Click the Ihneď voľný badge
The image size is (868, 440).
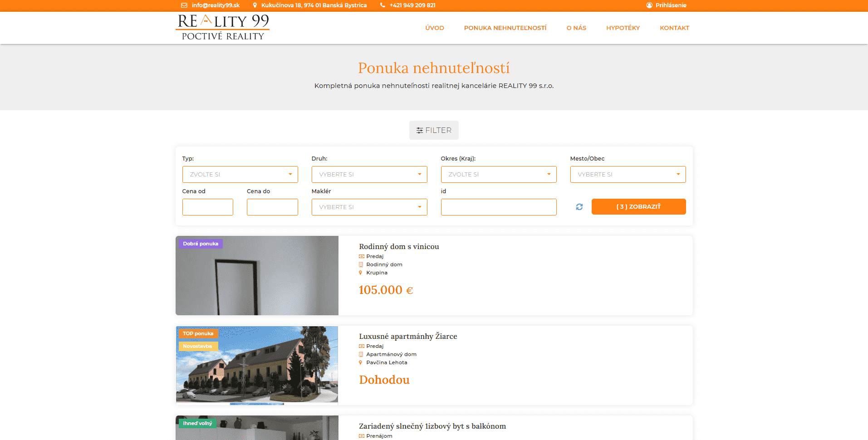click(197, 424)
